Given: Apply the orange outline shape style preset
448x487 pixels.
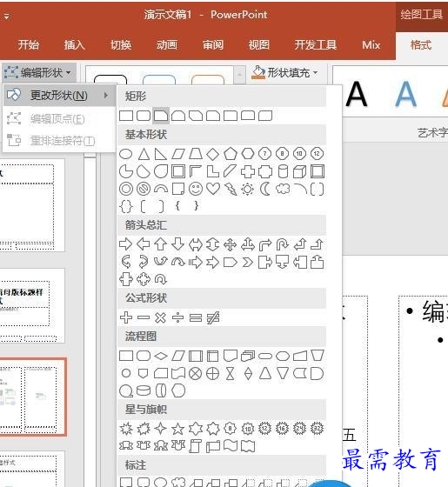Looking at the screenshot, I should pyautogui.click(x=208, y=79).
